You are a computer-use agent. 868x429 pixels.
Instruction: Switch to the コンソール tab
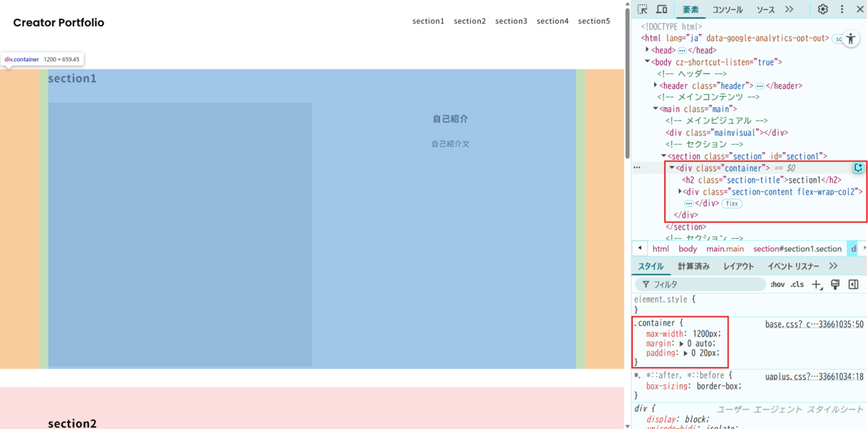(727, 9)
